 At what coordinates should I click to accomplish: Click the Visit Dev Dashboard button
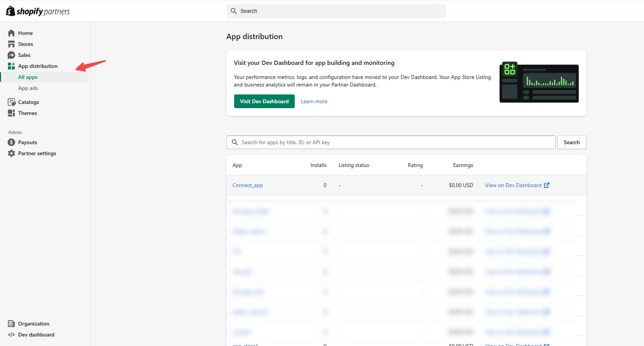point(264,101)
